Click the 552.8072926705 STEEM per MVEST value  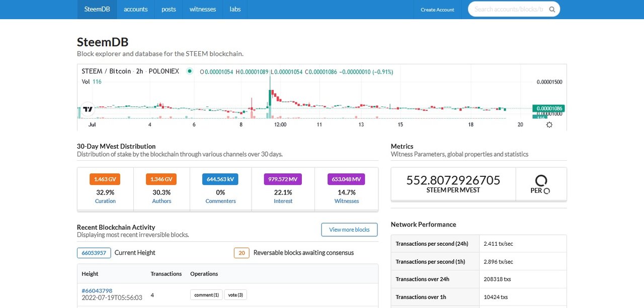pyautogui.click(x=453, y=180)
